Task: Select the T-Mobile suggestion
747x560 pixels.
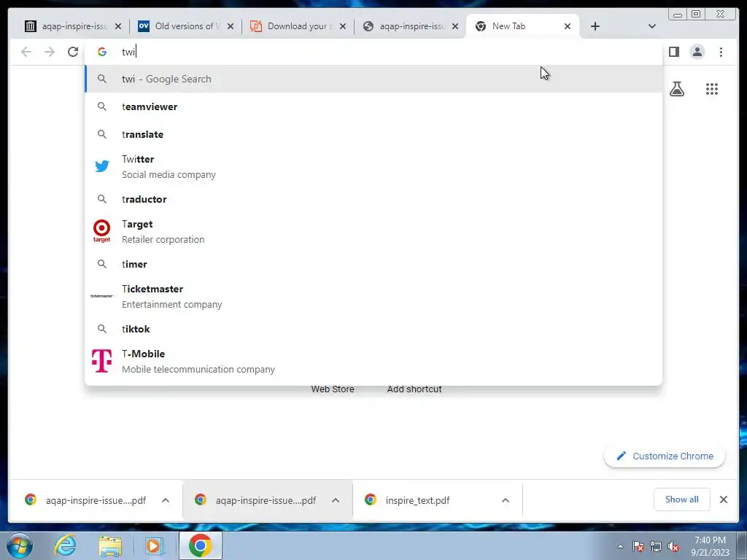Action: coord(373,361)
